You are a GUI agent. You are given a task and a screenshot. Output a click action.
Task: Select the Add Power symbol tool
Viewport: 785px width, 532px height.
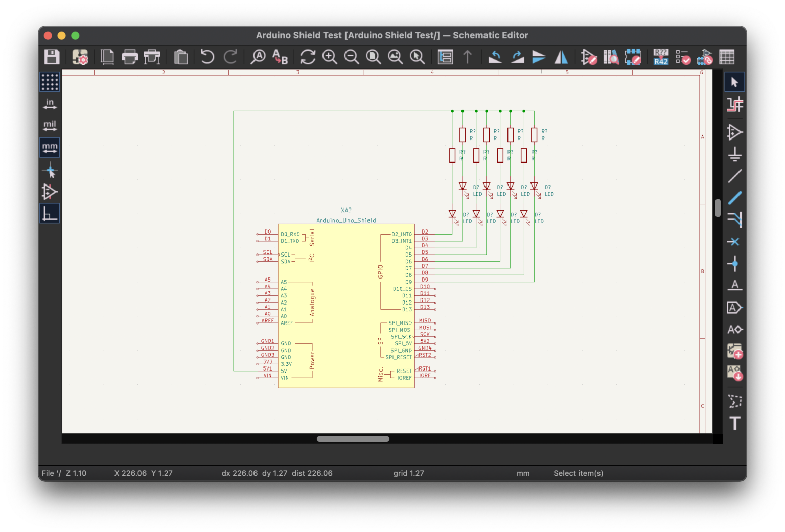(734, 154)
